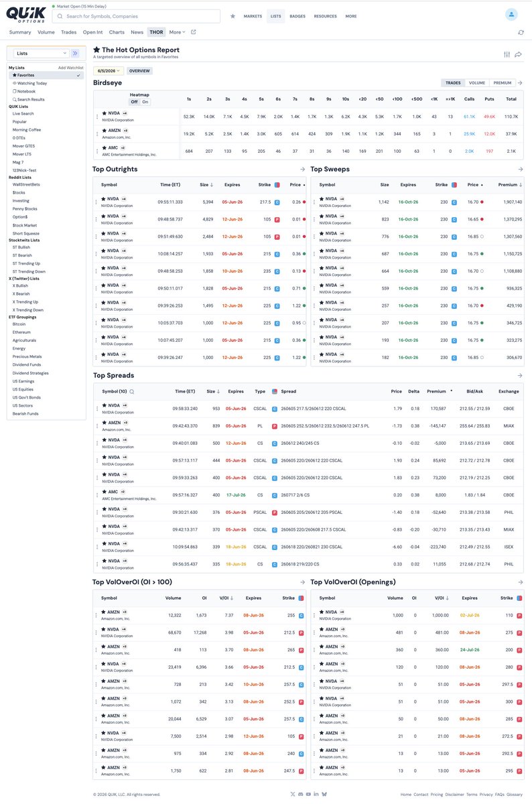This screenshot has width=532, height=804.
Task: Open the row menu dots for AMC in Birdseye
Action: click(x=97, y=150)
